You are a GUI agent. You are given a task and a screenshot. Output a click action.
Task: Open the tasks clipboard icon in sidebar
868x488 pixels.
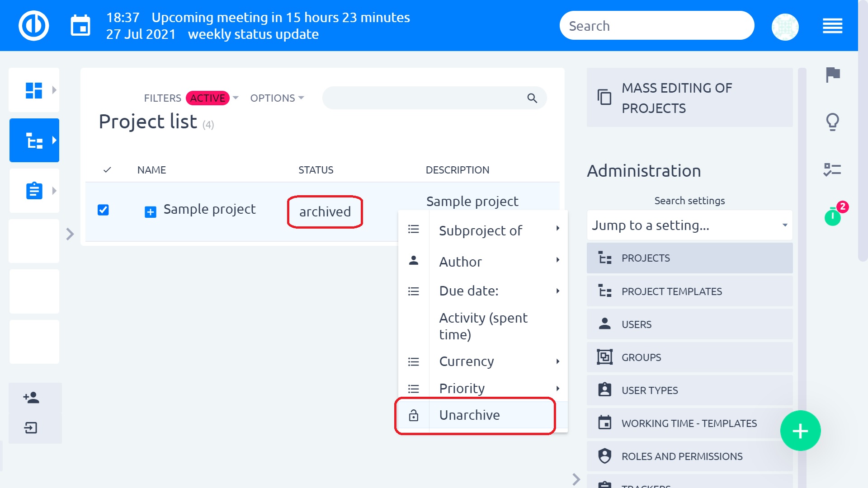[34, 190]
